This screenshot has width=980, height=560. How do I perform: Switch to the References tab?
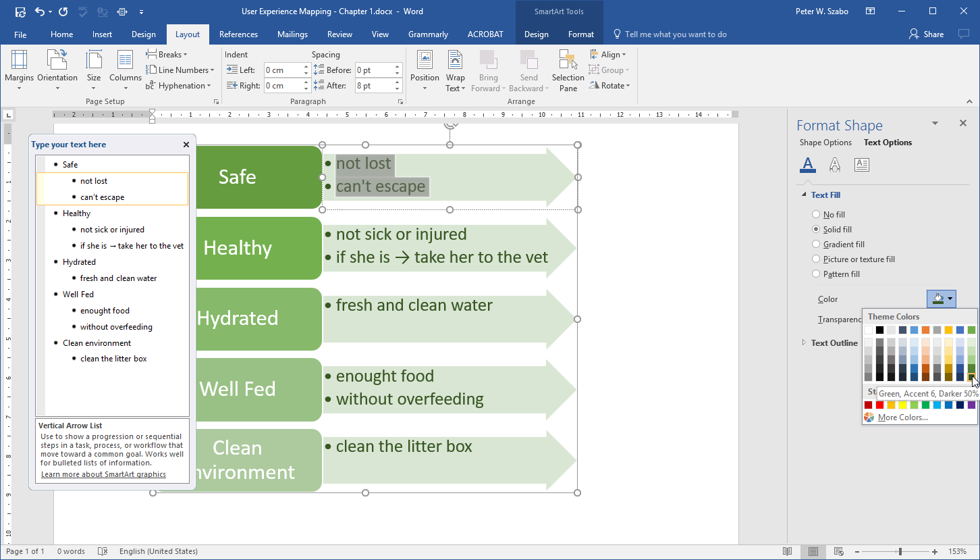click(238, 34)
